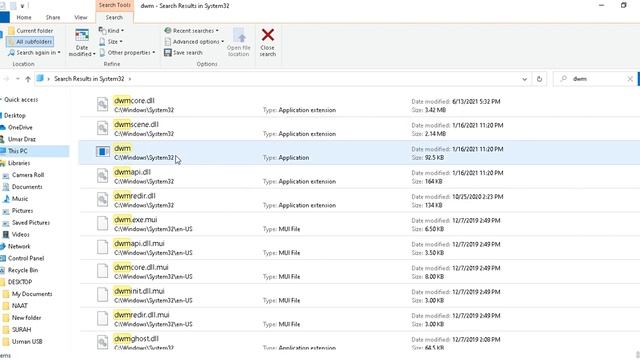The image size is (640, 360).
Task: Open the Music library
Action: (20, 199)
